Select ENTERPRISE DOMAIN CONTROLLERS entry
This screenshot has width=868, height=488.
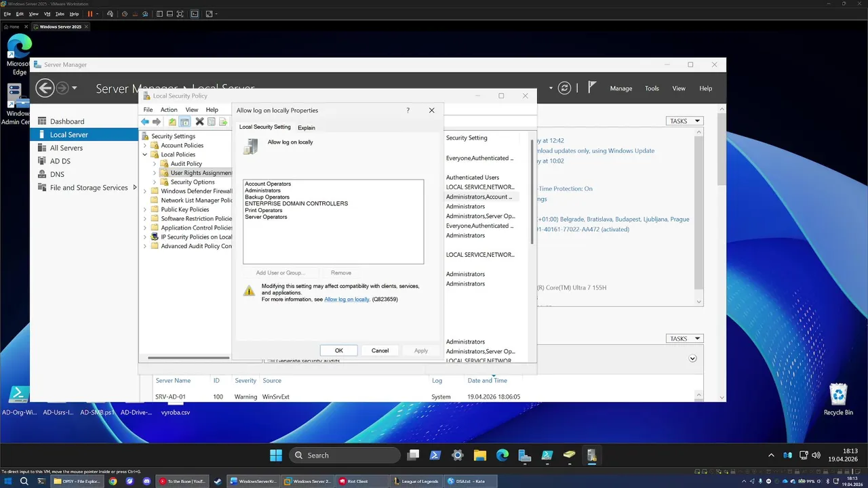(296, 203)
